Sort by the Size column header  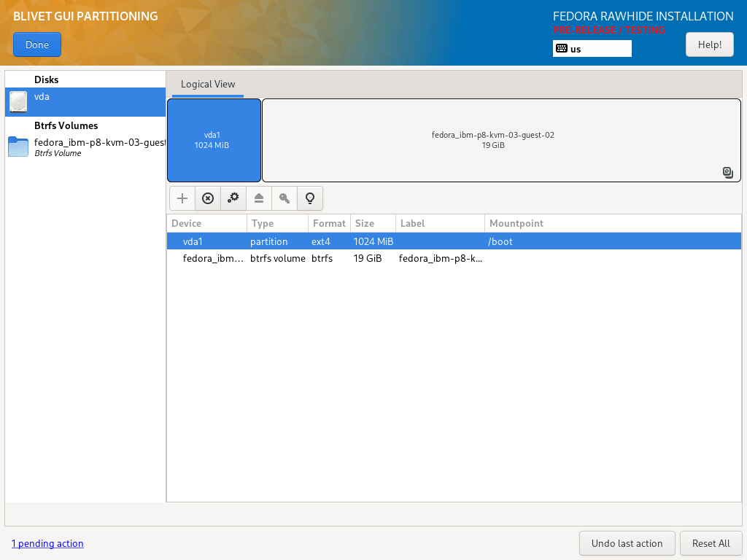point(373,223)
